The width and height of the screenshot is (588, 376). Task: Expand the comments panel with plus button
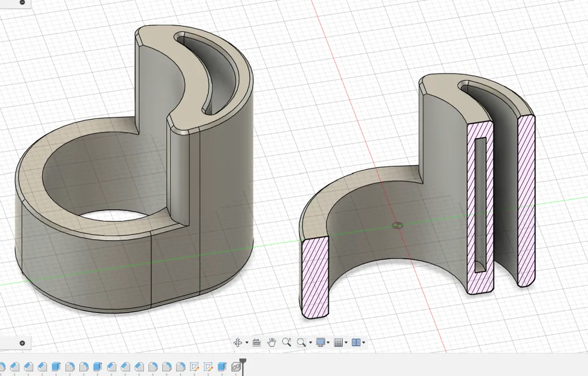point(22,343)
